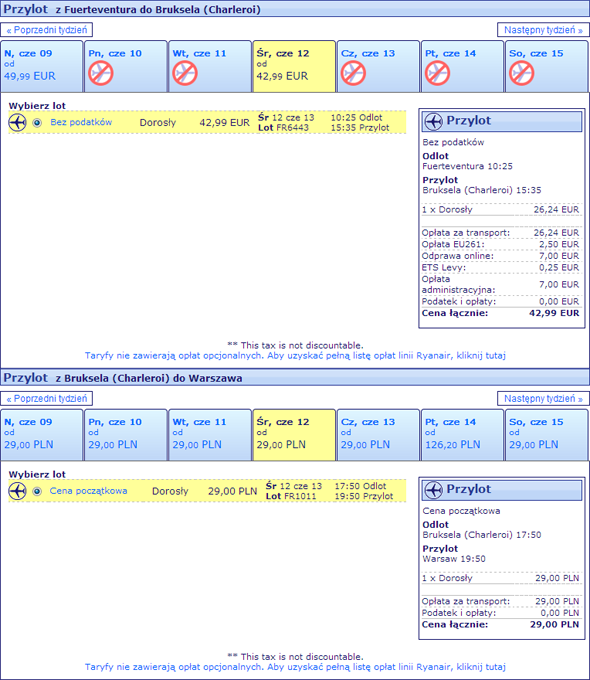Click plane icon in Warsaw Przylot summary header
The width and height of the screenshot is (590, 680).
[433, 490]
